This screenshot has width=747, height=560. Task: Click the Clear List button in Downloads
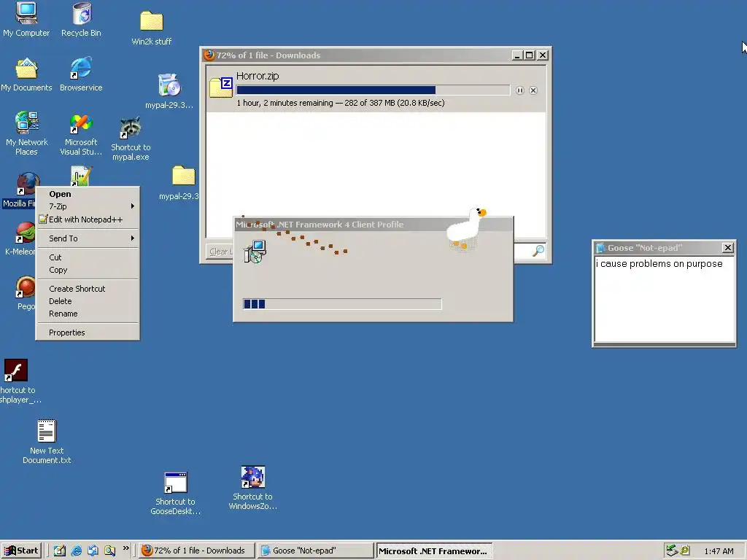point(220,252)
